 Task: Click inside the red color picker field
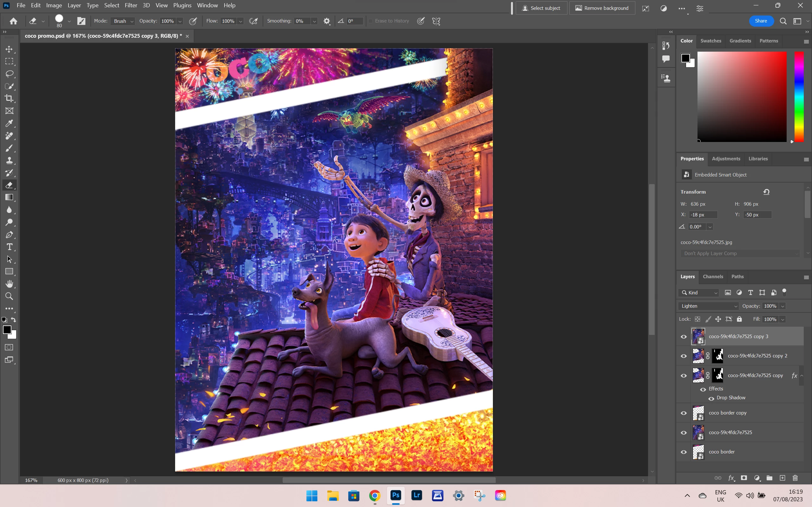[742, 97]
